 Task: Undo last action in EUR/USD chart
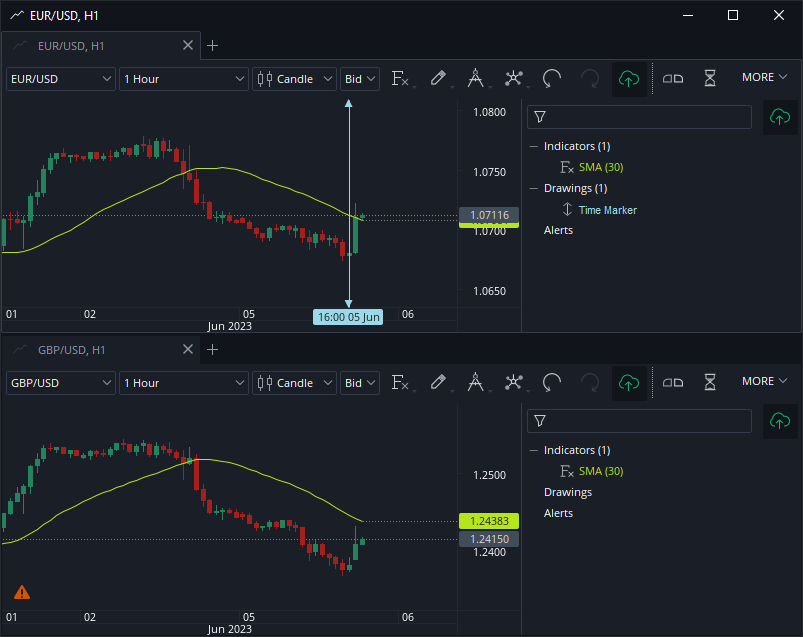click(552, 78)
